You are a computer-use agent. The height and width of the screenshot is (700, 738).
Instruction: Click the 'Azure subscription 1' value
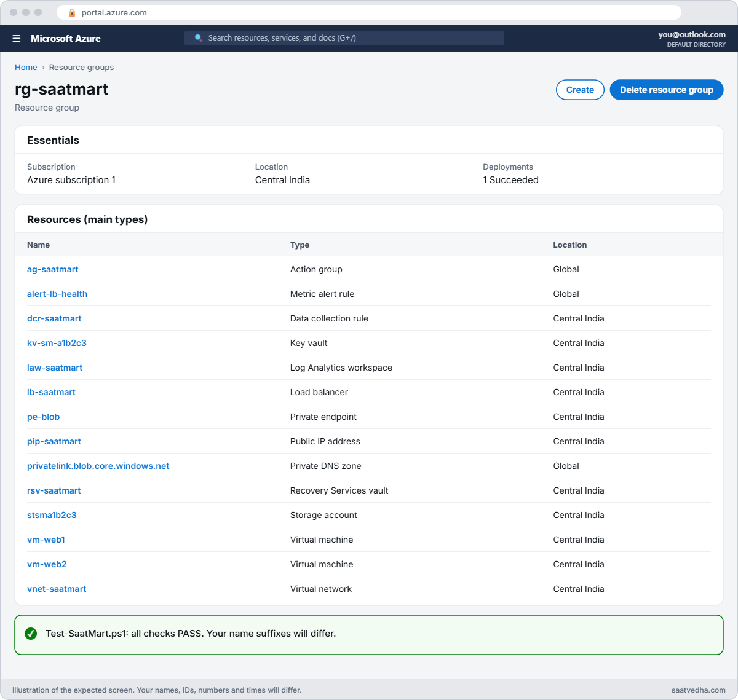[x=71, y=180]
